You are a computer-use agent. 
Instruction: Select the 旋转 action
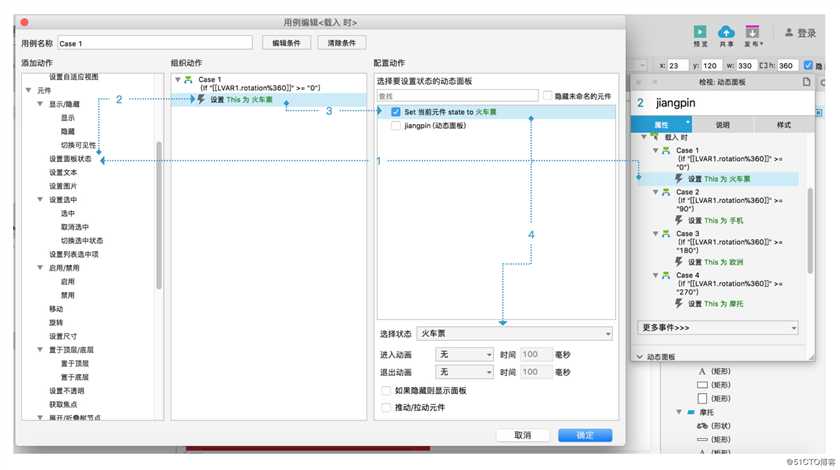[x=56, y=322]
